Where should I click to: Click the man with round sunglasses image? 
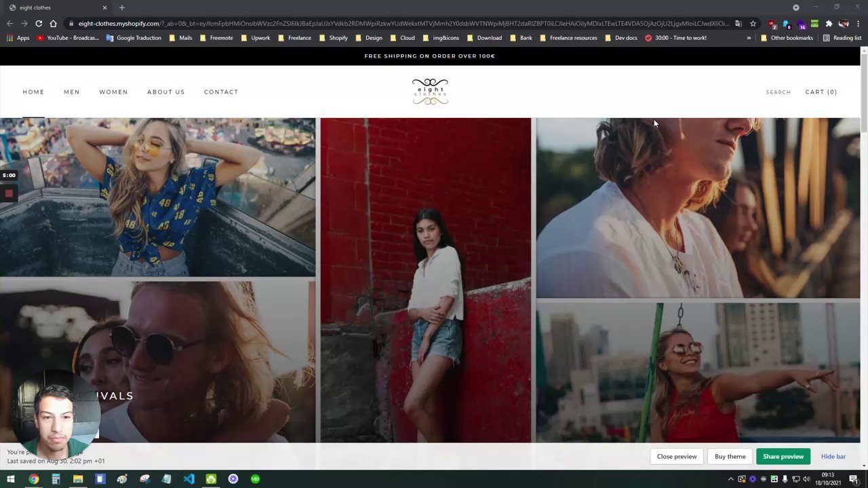tap(157, 362)
